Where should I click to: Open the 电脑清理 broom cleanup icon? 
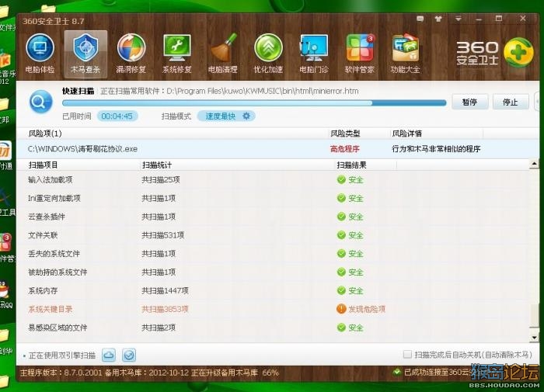tap(223, 54)
